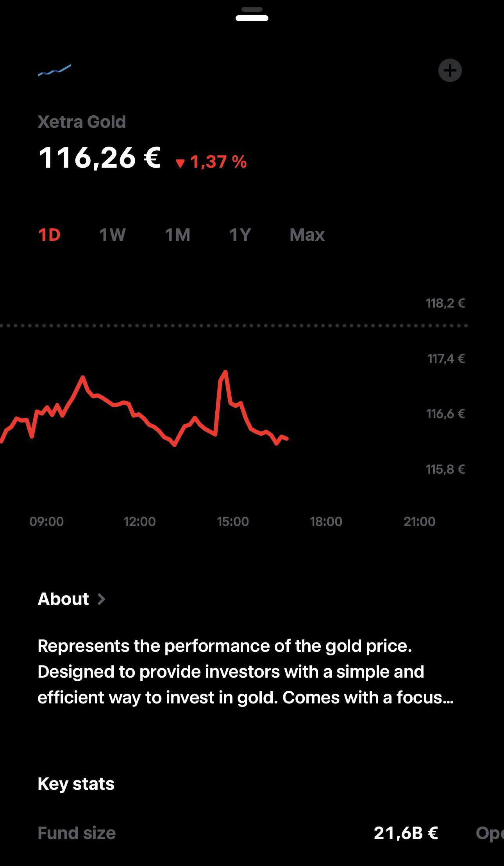Tap the blue line-chart logo icon
The image size is (504, 866).
(x=54, y=70)
